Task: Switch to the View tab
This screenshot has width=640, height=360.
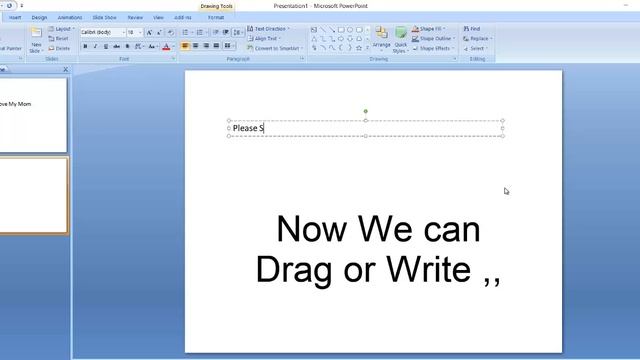Action: click(x=158, y=18)
